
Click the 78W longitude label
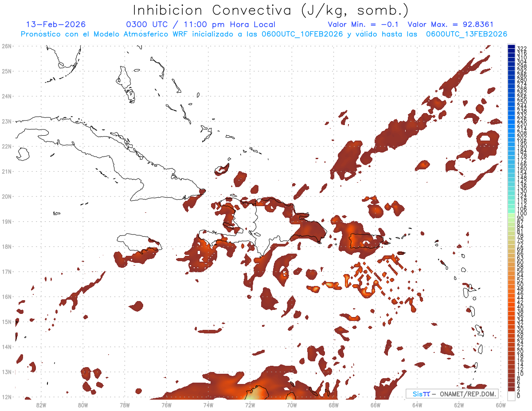tap(125, 405)
